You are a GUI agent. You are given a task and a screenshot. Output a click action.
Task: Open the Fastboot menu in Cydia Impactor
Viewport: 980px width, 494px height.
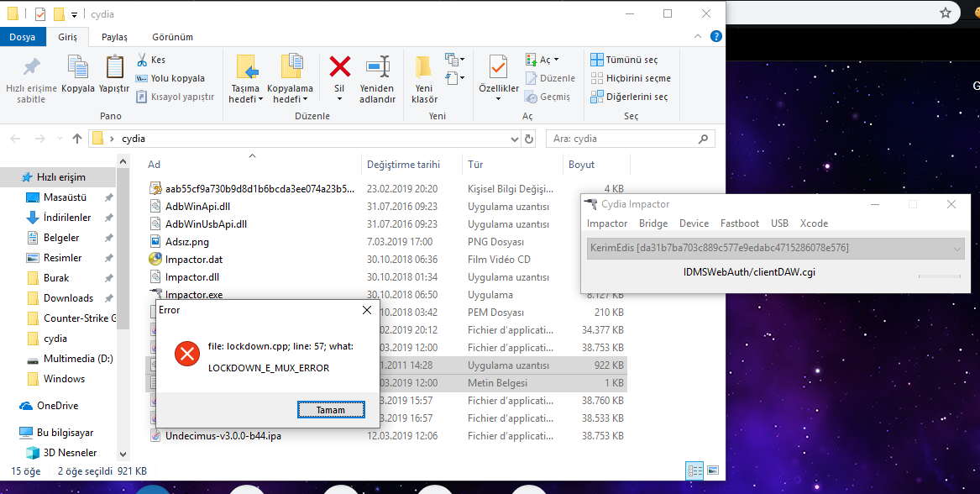[x=739, y=223]
